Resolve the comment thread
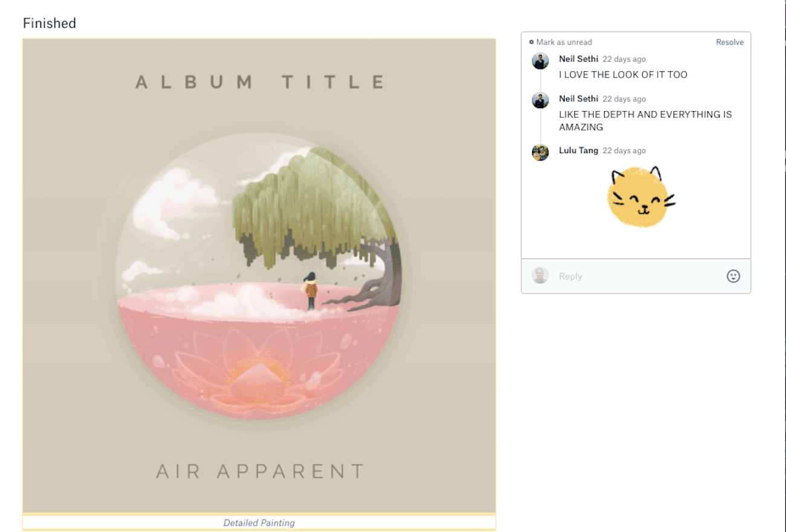Image resolution: width=786 pixels, height=532 pixels. click(730, 42)
